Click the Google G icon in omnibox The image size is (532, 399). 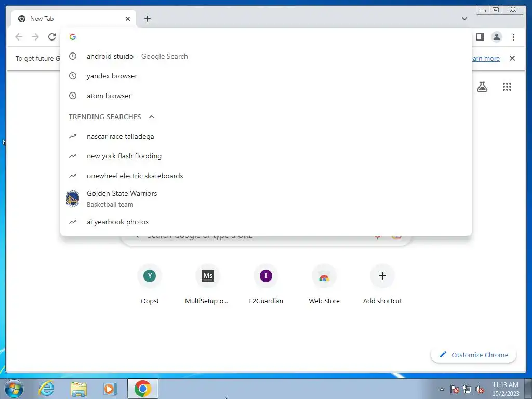click(73, 37)
